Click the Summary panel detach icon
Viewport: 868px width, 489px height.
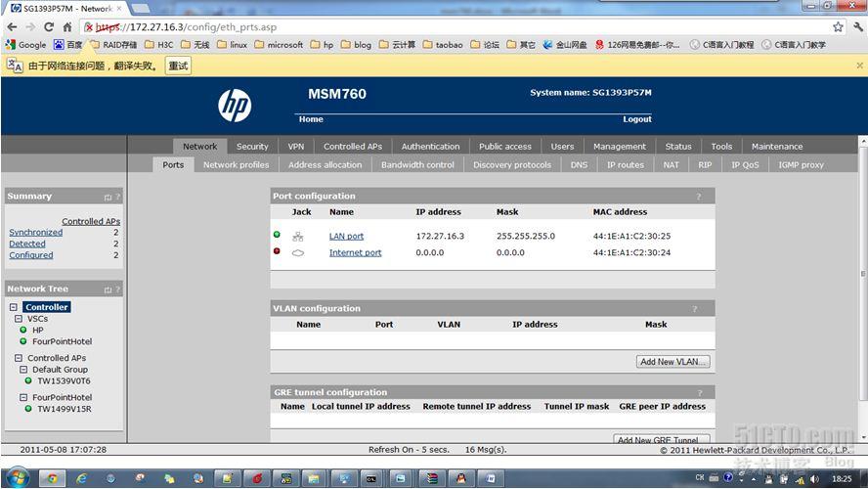pos(108,198)
